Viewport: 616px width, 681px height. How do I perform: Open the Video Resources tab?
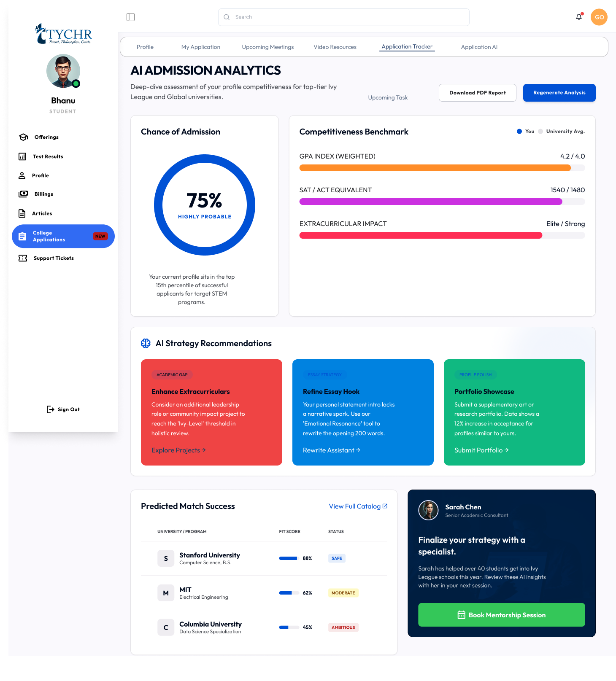[335, 47]
